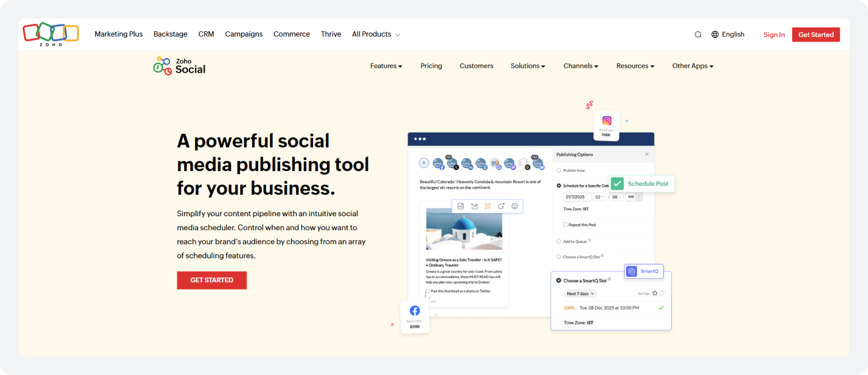This screenshot has width=868, height=375.
Task: Check the Repeat this Post checkbox
Action: pos(565,224)
